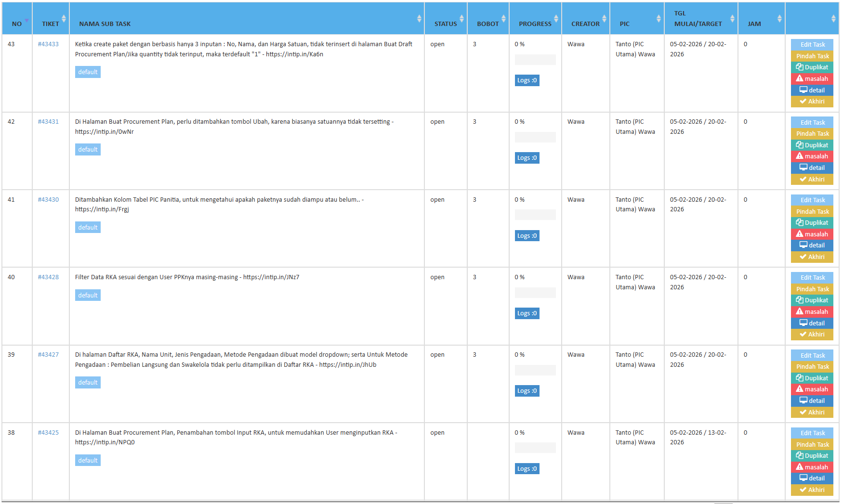Click Pindah Task for ticket #43428

click(812, 289)
